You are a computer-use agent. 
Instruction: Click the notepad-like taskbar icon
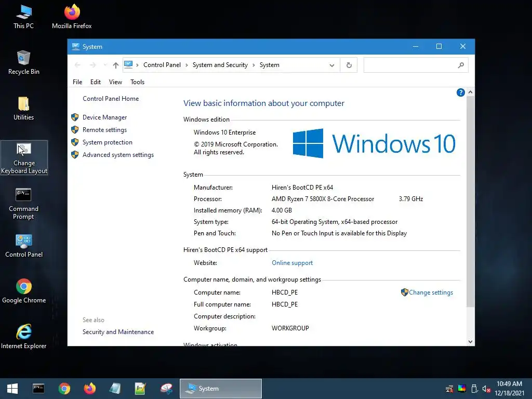(x=115, y=389)
